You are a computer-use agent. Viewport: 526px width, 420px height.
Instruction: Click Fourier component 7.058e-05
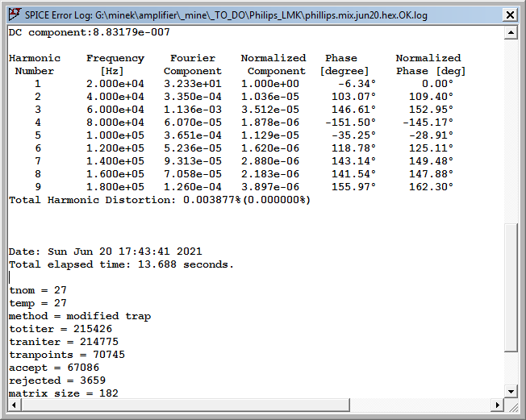coord(193,174)
